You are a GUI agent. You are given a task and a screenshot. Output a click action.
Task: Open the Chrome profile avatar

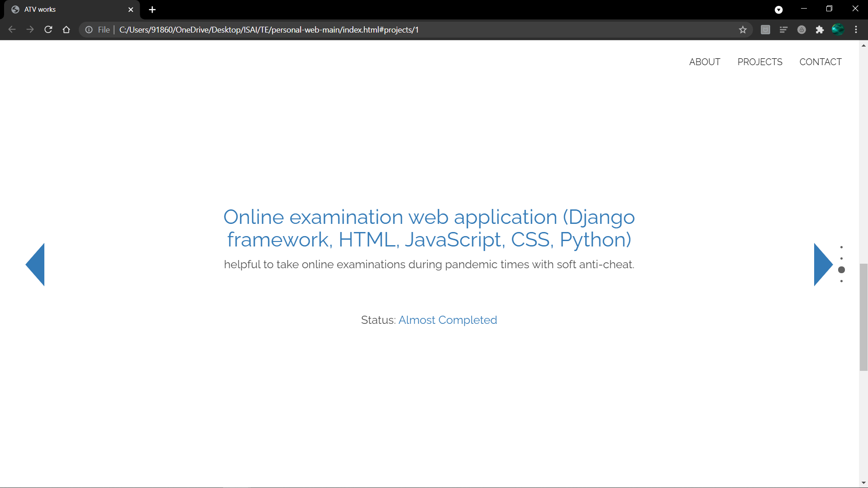[x=838, y=30]
